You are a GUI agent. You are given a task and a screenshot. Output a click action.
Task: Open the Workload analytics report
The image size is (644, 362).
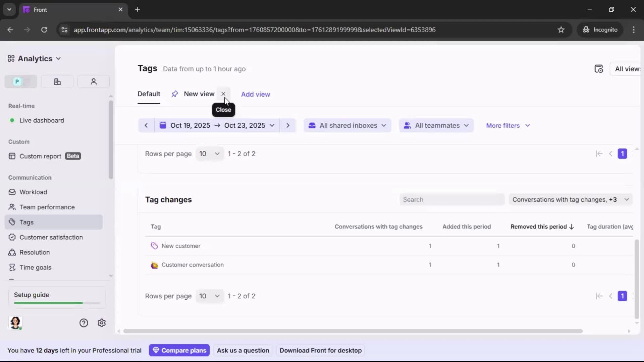click(34, 192)
